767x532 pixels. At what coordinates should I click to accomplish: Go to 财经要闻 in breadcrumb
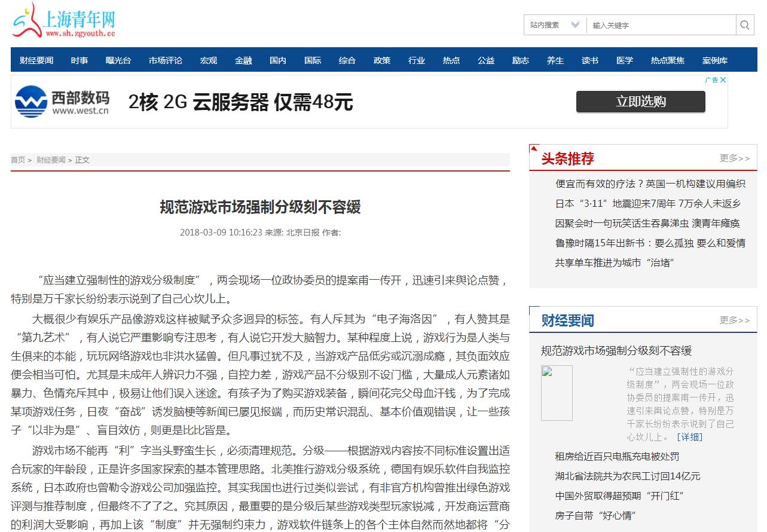pos(51,160)
